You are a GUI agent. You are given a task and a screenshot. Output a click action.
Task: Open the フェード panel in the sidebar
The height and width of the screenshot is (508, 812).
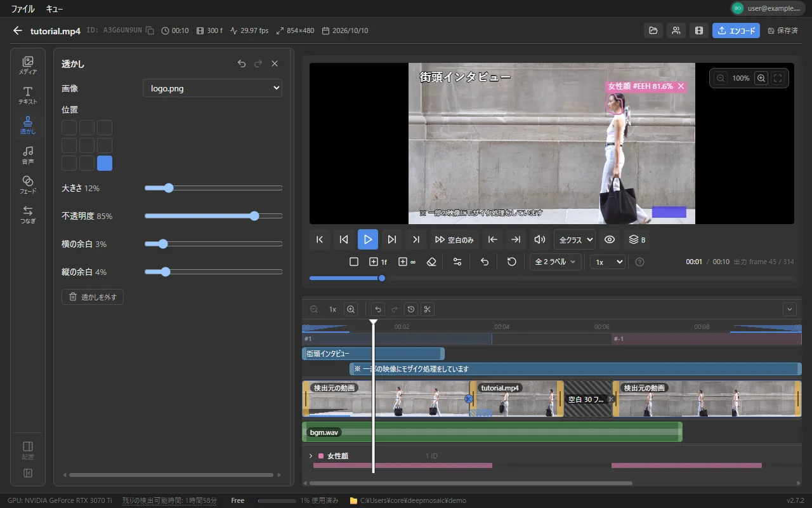point(28,185)
